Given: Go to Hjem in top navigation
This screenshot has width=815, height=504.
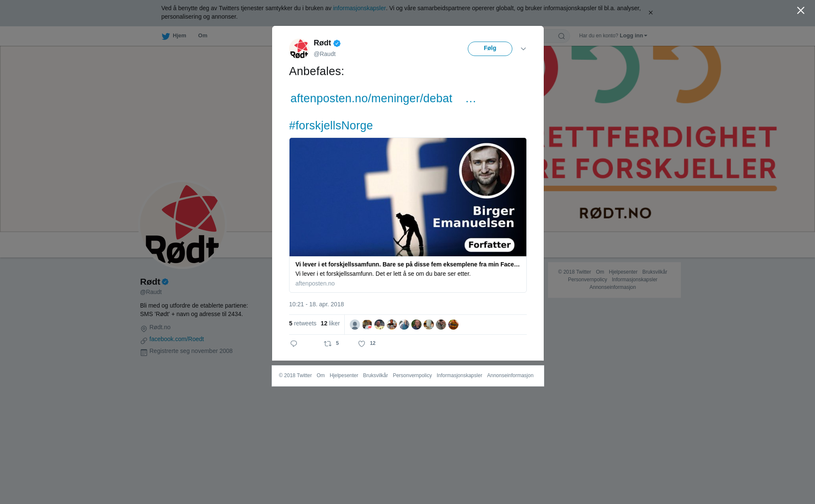Looking at the screenshot, I should click(x=179, y=36).
